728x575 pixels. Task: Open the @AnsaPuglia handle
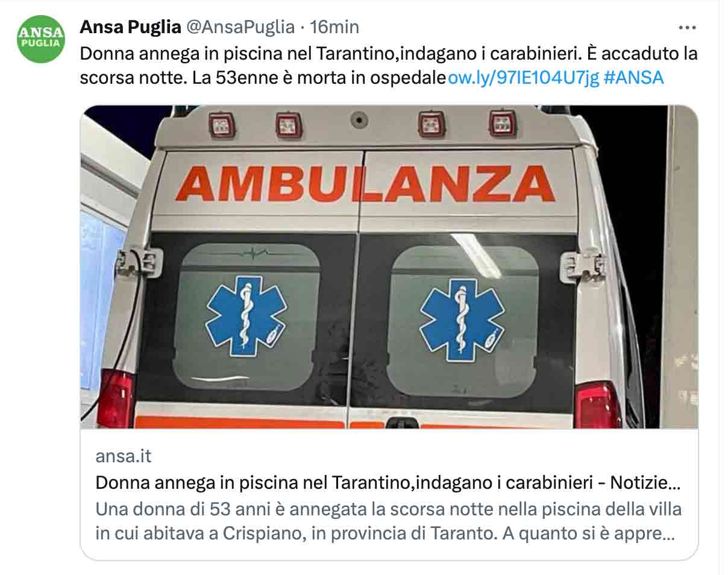coord(240,27)
